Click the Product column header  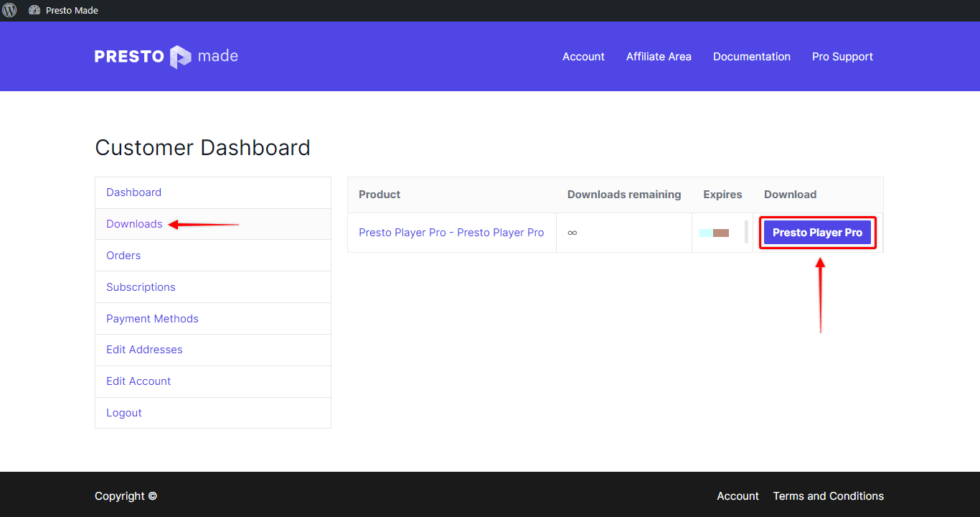[x=380, y=195]
